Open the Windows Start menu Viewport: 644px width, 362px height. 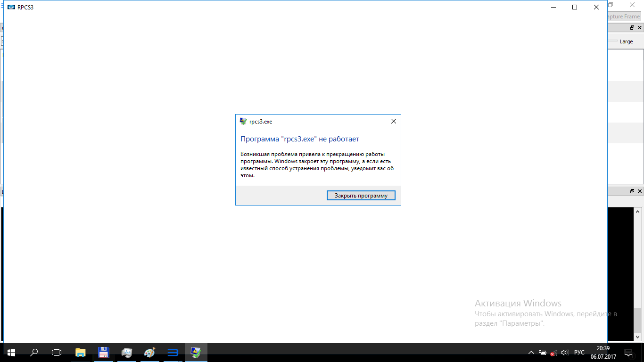pyautogui.click(x=11, y=352)
